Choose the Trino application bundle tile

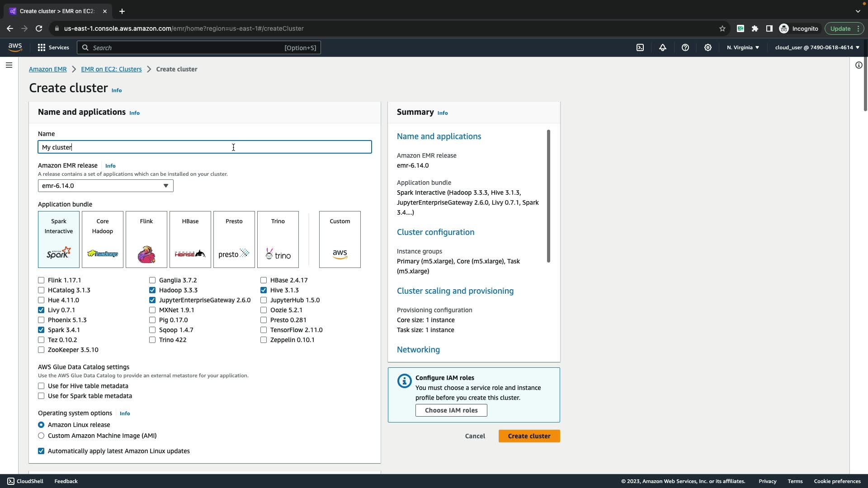click(x=278, y=239)
